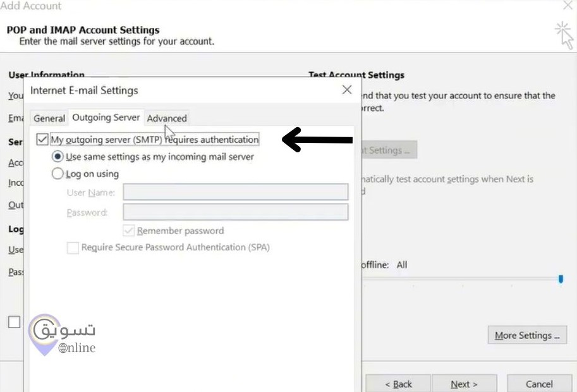Click the 'Test Account Settings' heading

pos(356,75)
